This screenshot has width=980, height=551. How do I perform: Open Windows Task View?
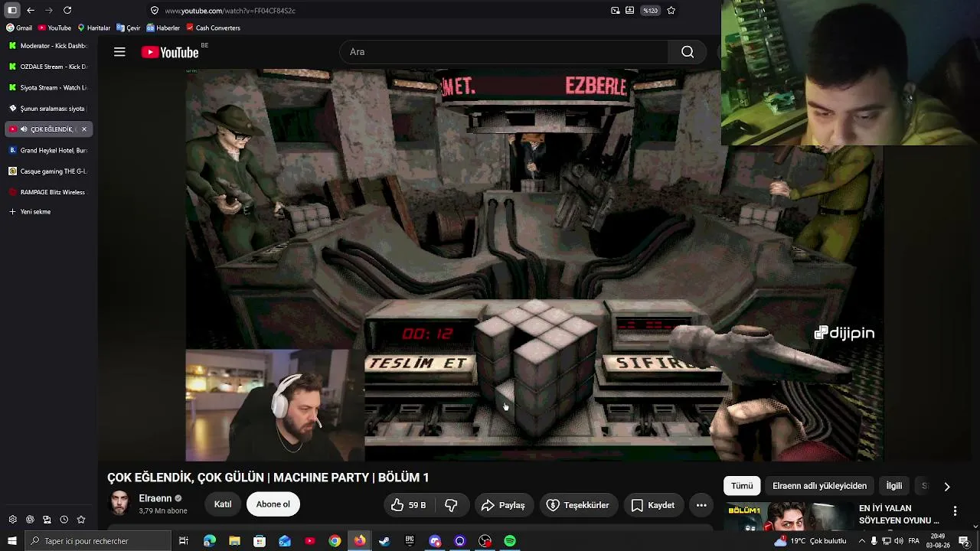coord(184,541)
